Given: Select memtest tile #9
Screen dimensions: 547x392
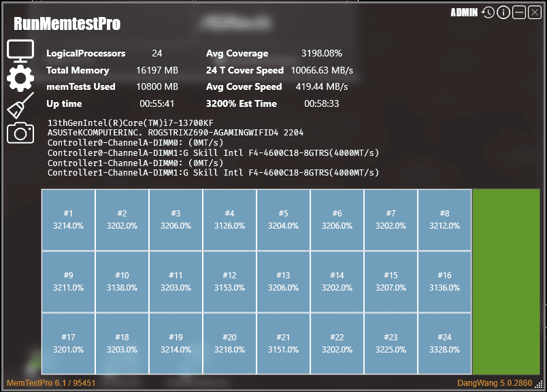Looking at the screenshot, I should point(68,282).
